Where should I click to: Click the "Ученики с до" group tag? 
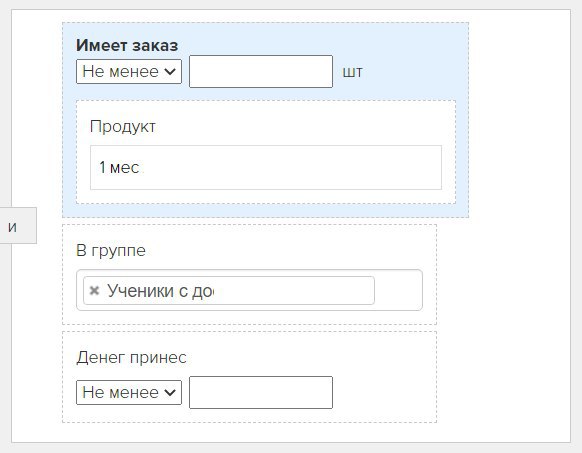pos(229,290)
